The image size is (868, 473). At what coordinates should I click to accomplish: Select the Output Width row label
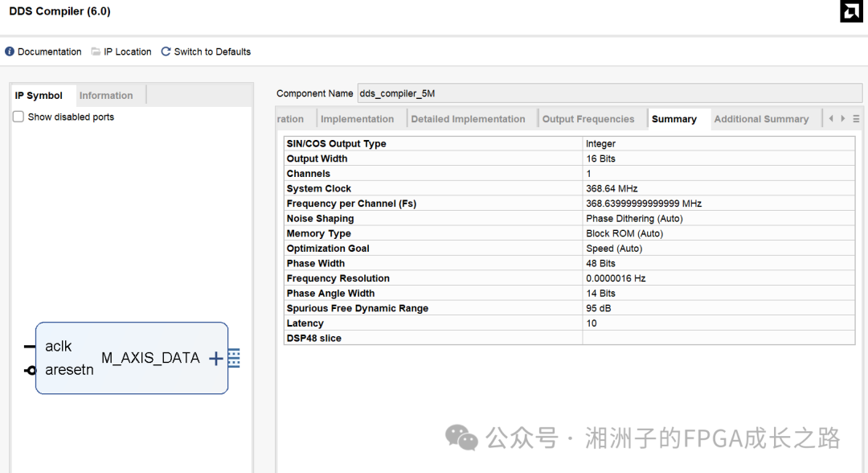317,158
